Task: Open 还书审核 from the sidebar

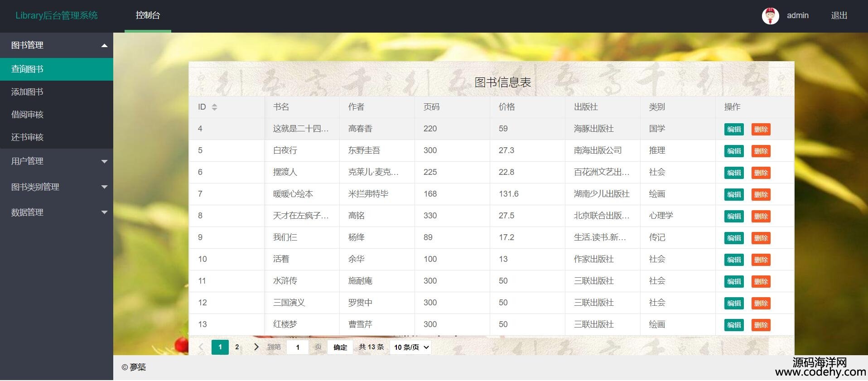Action: pos(27,137)
